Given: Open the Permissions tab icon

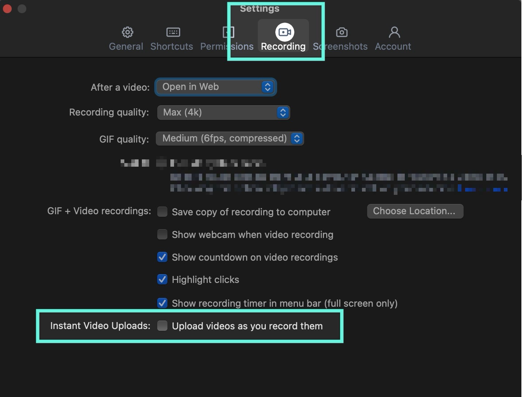Looking at the screenshot, I should tap(228, 32).
